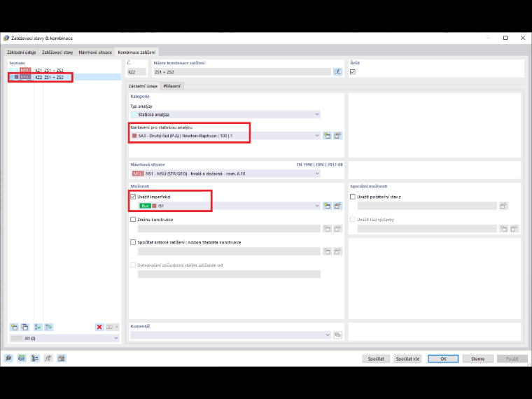
Task: Click the edit icon in the Změna konstrukce row
Action: coord(337,229)
